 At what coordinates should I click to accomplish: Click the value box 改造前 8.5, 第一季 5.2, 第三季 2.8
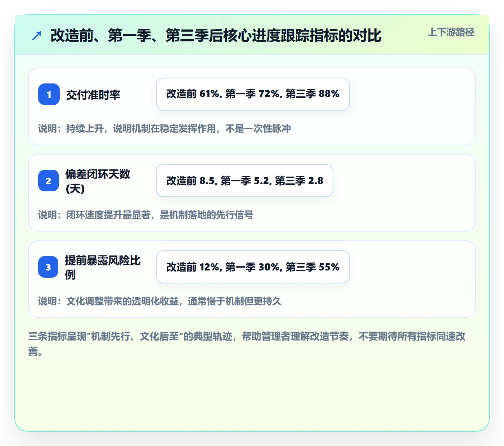245,181
